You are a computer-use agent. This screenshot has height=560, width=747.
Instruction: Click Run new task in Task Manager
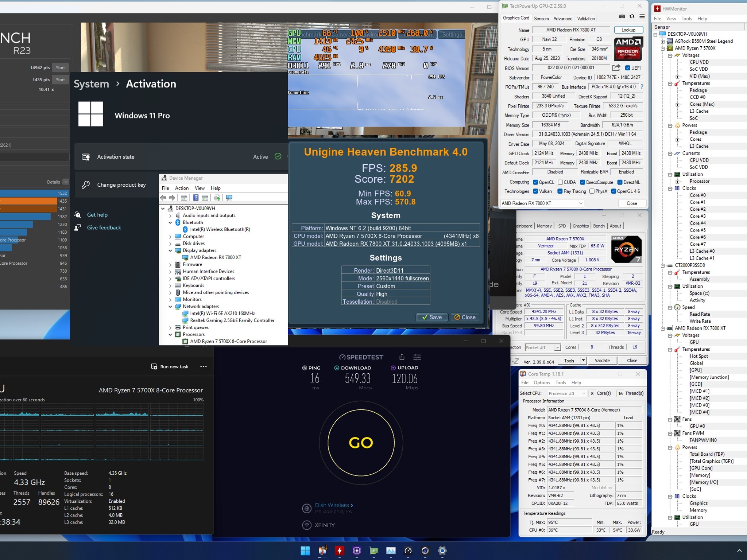point(170,366)
